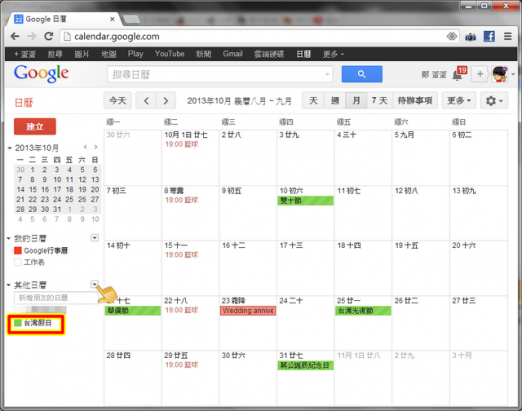Open the 台灣光復節 holiday event
Screen dimensions: 522x411
[x=363, y=311]
